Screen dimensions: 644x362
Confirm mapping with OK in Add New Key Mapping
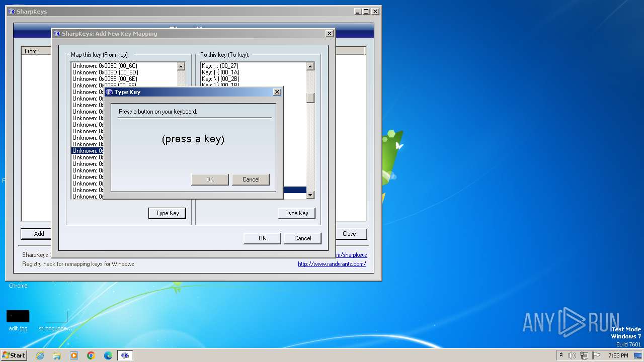(x=262, y=238)
